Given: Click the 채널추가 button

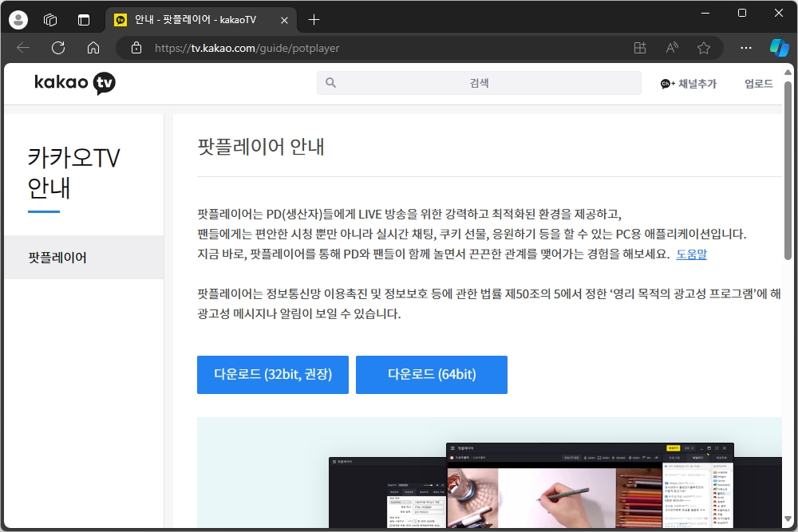Looking at the screenshot, I should click(x=688, y=84).
